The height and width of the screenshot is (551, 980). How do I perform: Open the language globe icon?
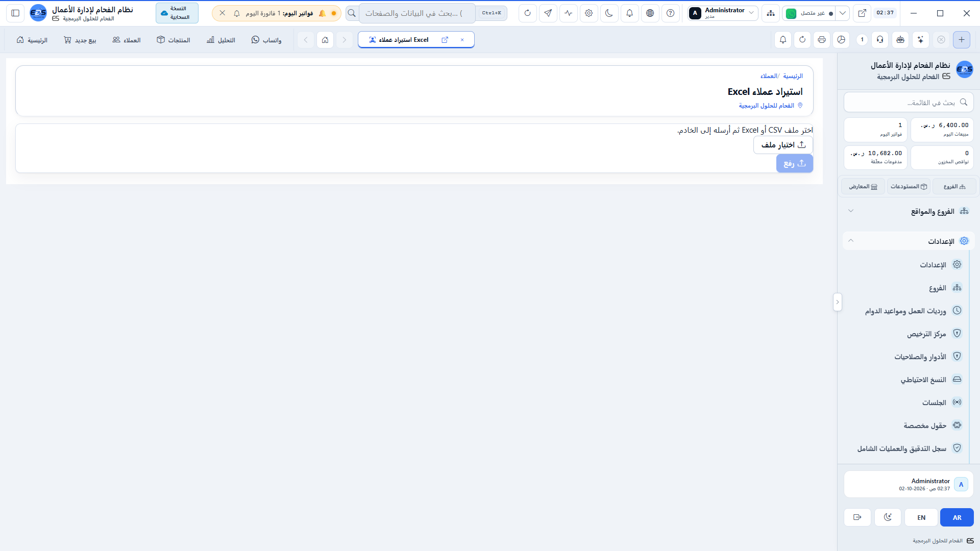click(x=650, y=13)
